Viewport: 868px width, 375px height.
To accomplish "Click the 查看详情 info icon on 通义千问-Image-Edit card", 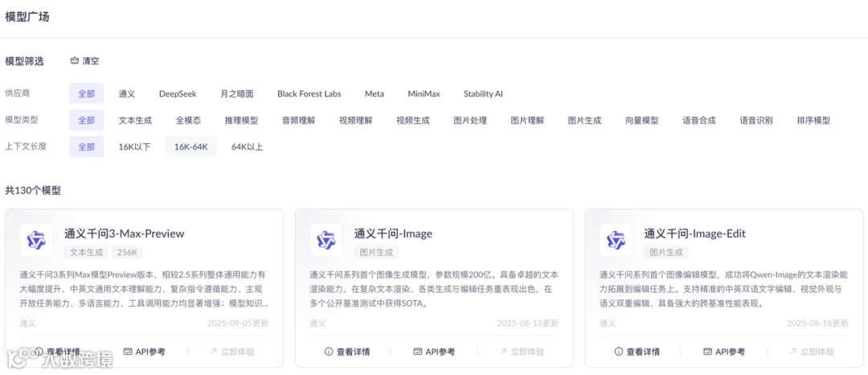I will 619,352.
